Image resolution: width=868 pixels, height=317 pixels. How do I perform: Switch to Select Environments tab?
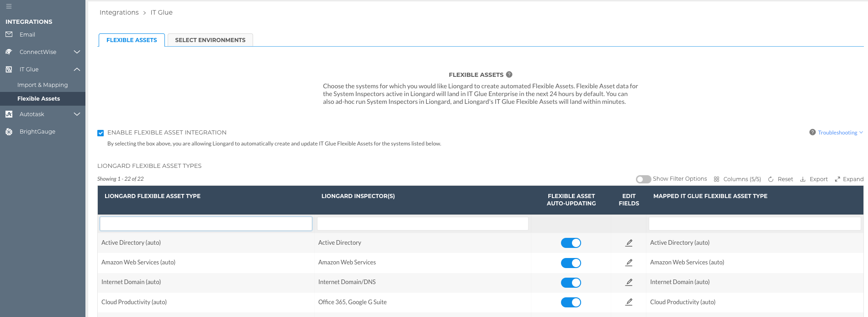(x=210, y=40)
